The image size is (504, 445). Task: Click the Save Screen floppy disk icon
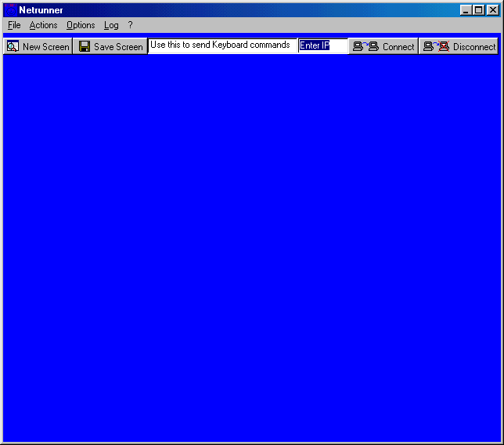coord(85,46)
